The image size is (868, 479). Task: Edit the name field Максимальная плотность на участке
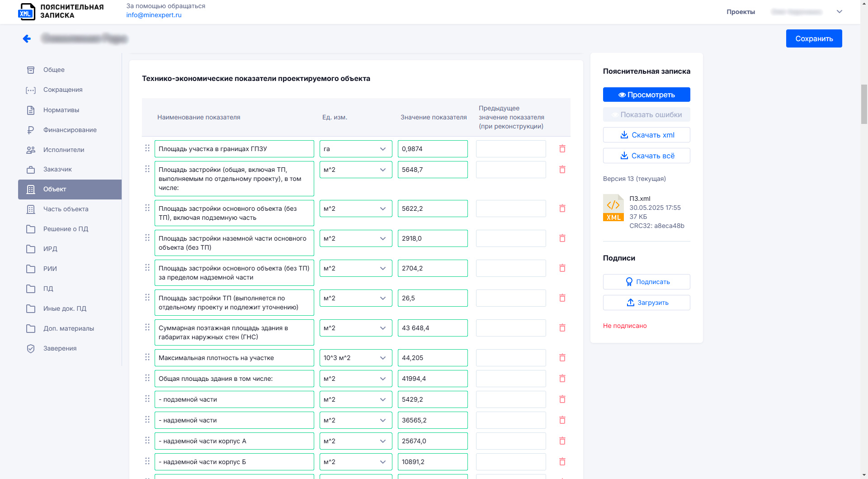[234, 358]
